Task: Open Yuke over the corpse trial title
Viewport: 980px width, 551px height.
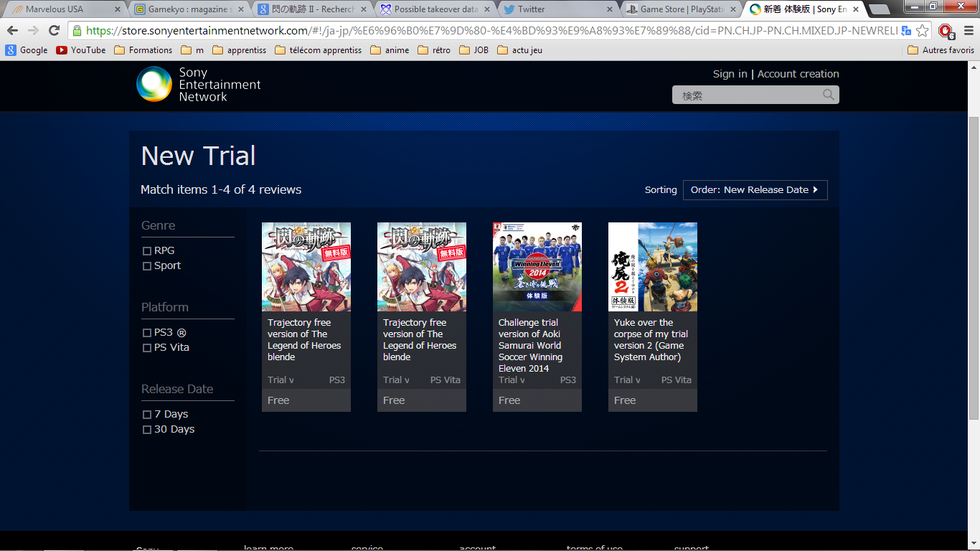Action: click(651, 340)
